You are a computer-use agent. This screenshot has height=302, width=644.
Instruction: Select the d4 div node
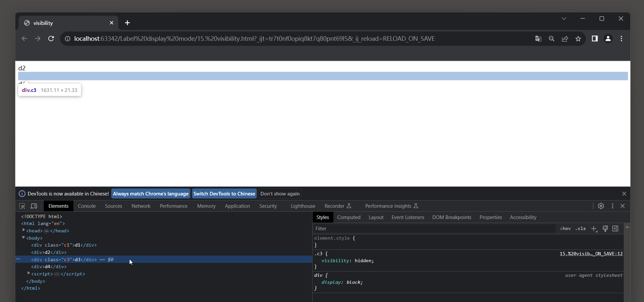point(49,267)
